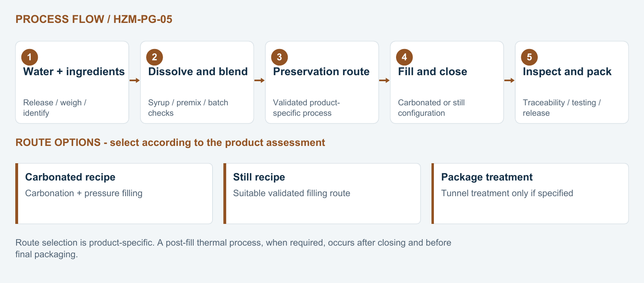Choose the Package treatment route card
Viewport: 644px width, 283px height.
coord(530,193)
